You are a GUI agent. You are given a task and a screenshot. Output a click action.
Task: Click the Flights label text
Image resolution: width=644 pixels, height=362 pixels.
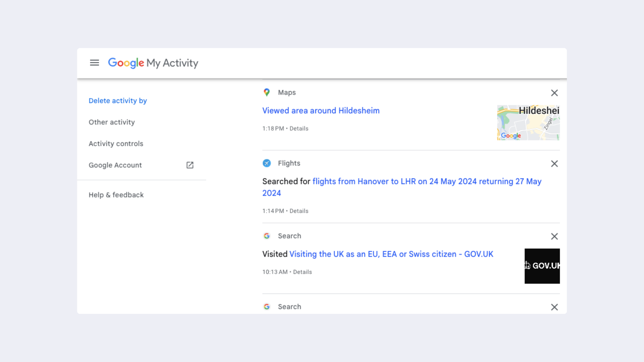(289, 163)
